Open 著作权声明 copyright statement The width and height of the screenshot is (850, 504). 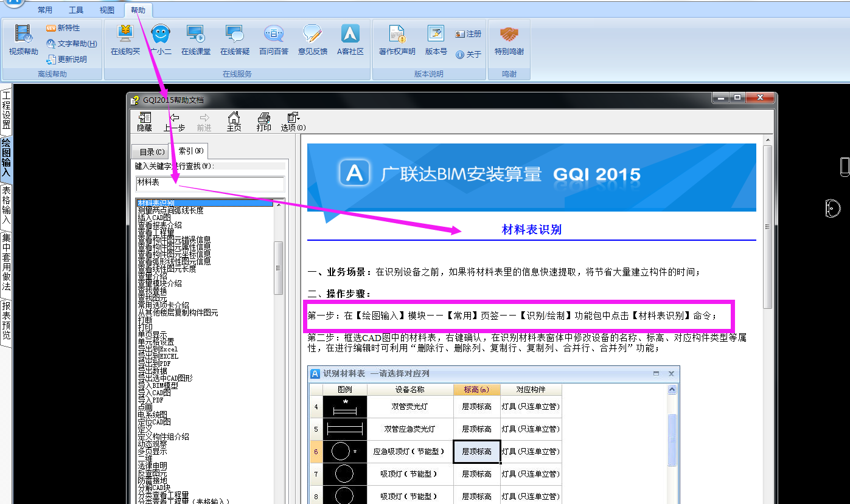coord(397,40)
